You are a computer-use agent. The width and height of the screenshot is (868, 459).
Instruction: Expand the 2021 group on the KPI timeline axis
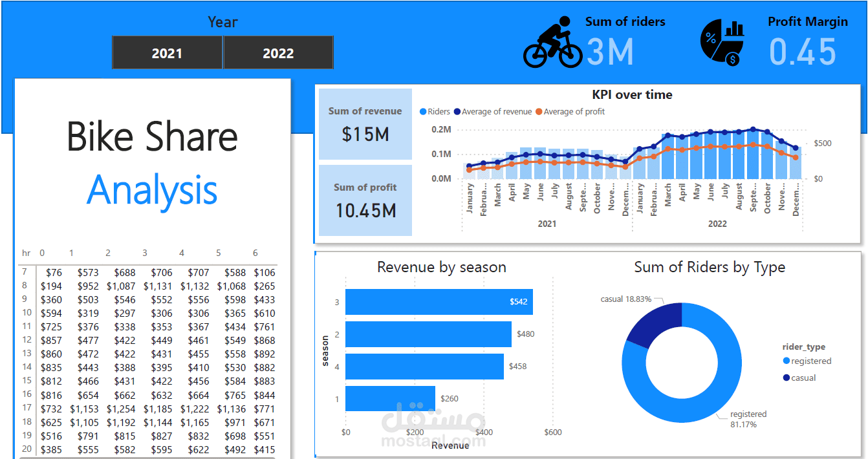pyautogui.click(x=547, y=223)
